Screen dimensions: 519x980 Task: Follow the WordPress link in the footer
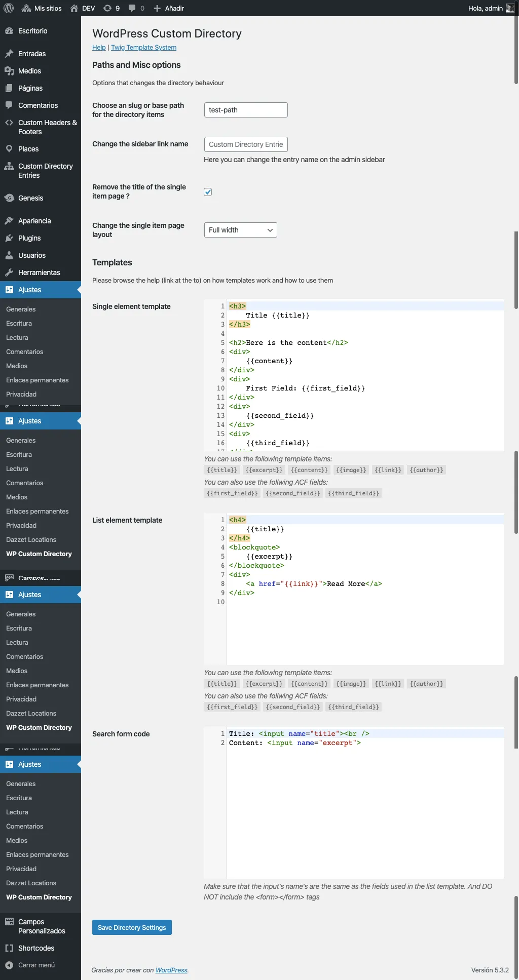[171, 970]
